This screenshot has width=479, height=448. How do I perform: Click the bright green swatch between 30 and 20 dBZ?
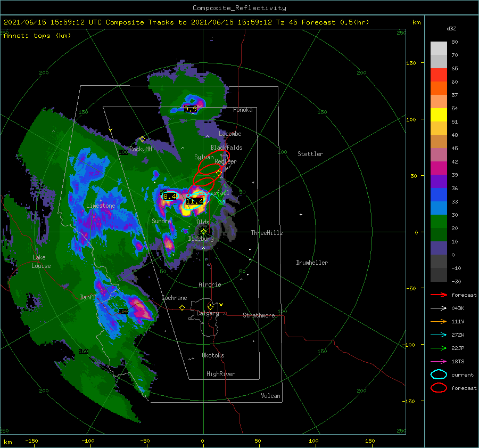coord(439,221)
